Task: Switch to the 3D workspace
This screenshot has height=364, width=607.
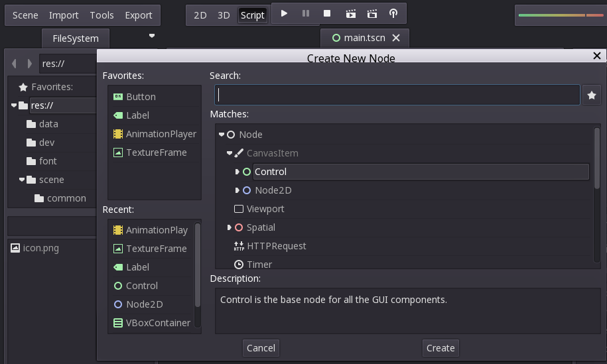Action: tap(224, 15)
